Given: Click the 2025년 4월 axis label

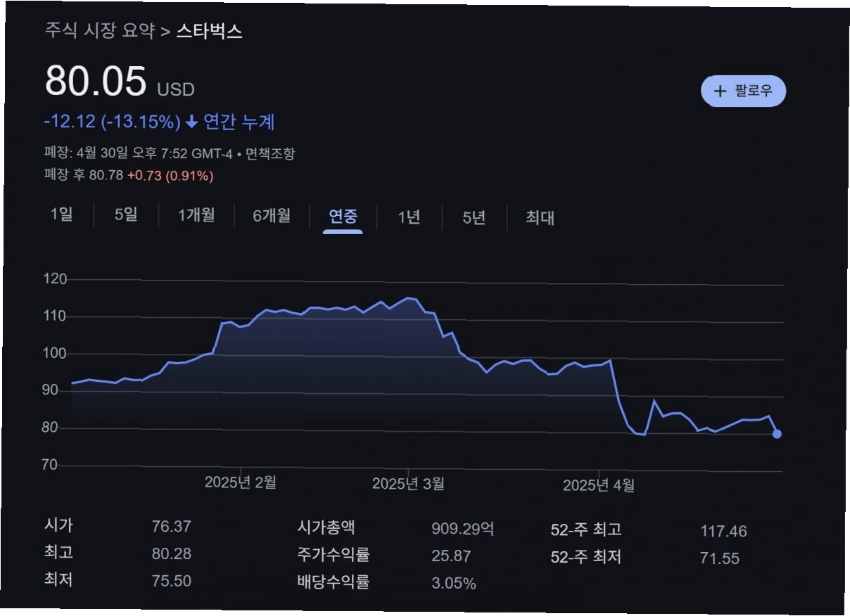Looking at the screenshot, I should tap(599, 485).
